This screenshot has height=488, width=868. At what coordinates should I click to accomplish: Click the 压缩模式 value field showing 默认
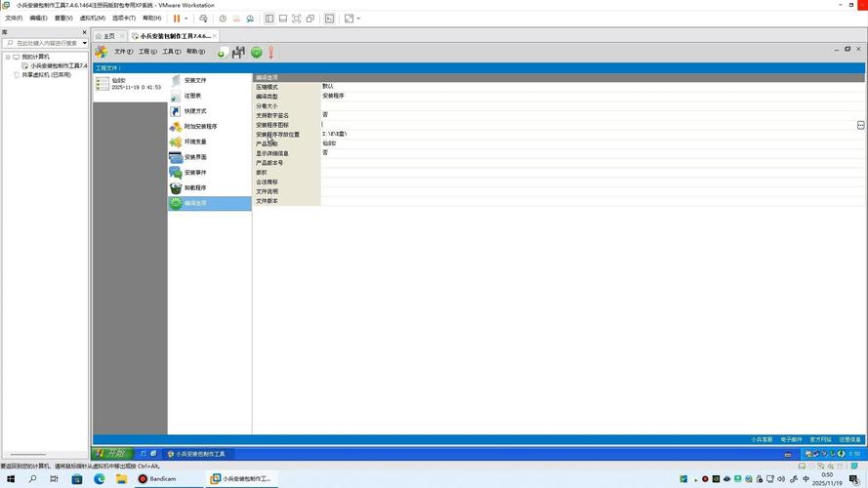pyautogui.click(x=593, y=86)
